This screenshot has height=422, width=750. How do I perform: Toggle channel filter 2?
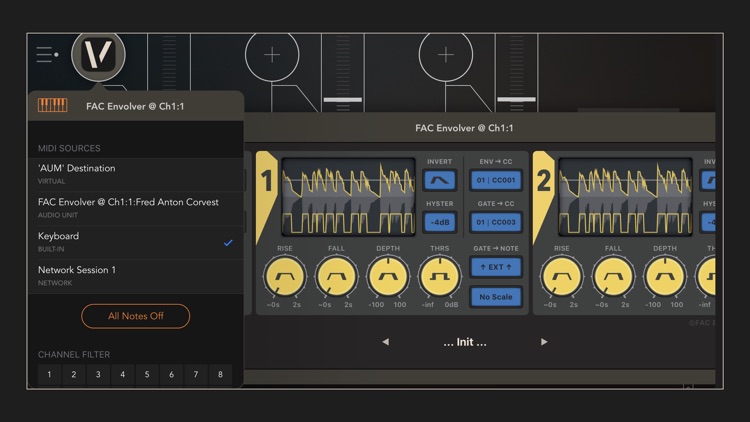[74, 375]
